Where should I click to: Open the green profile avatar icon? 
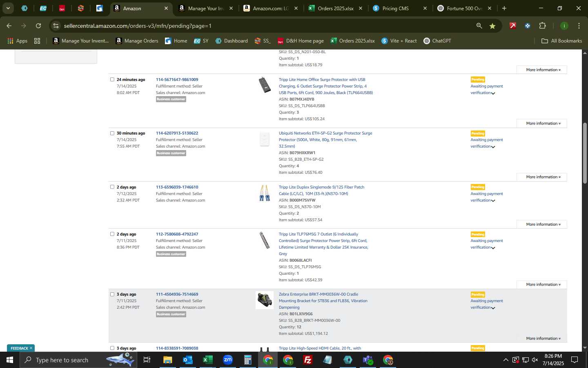[564, 26]
